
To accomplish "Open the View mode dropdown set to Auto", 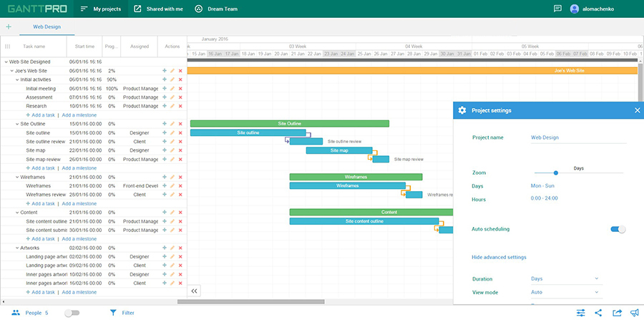I will pyautogui.click(x=567, y=293).
